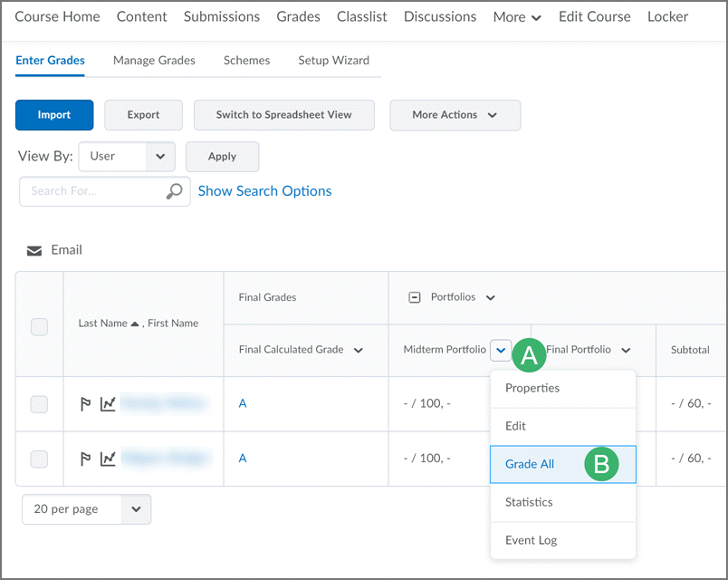Click the Show Search Options link
728x580 pixels.
(264, 191)
